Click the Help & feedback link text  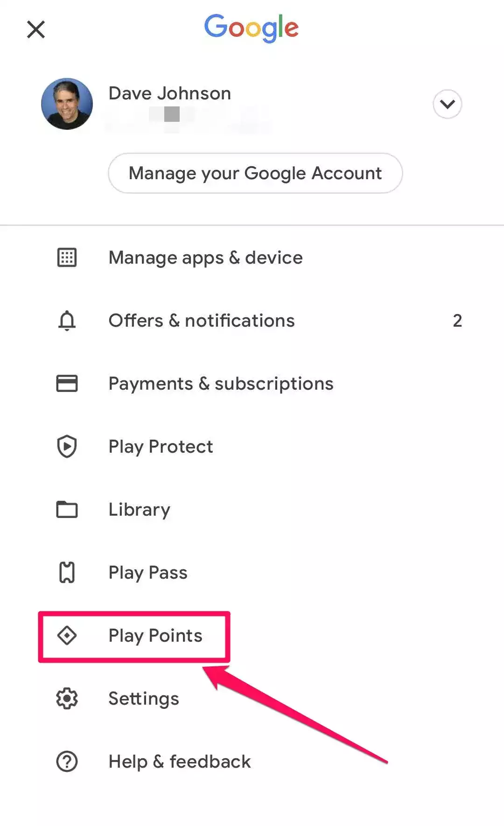pos(180,762)
